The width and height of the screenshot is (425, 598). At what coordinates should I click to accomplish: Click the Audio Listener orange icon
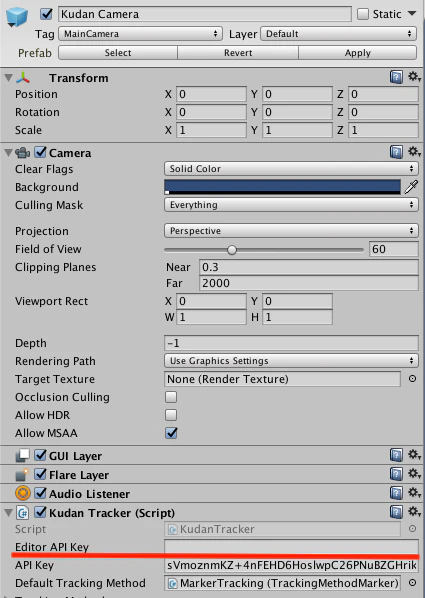click(23, 493)
